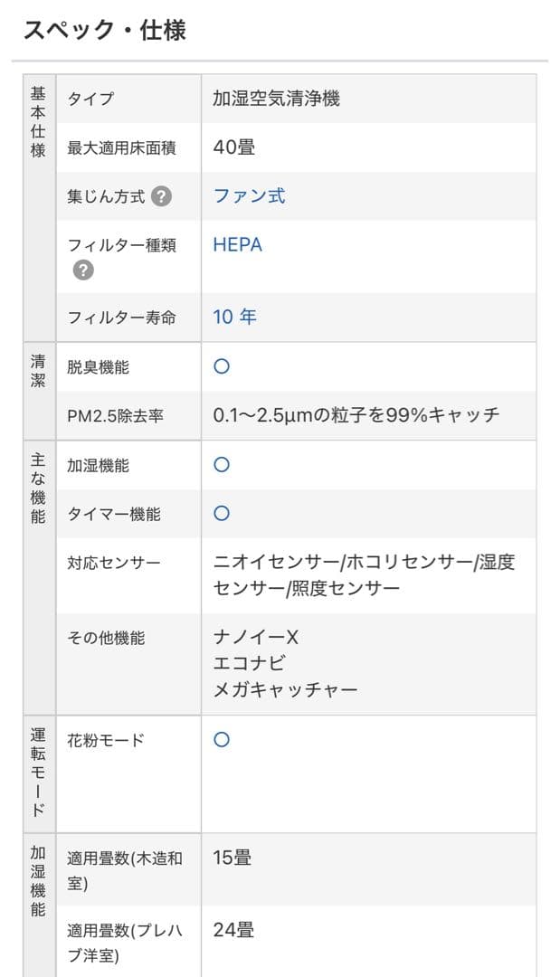This screenshot has height=977, width=560.
Task: Click the 10 年 filter life link
Action: pos(234,317)
